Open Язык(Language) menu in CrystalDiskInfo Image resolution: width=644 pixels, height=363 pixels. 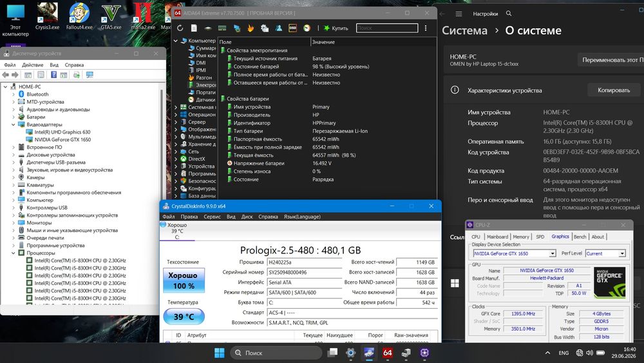point(302,217)
